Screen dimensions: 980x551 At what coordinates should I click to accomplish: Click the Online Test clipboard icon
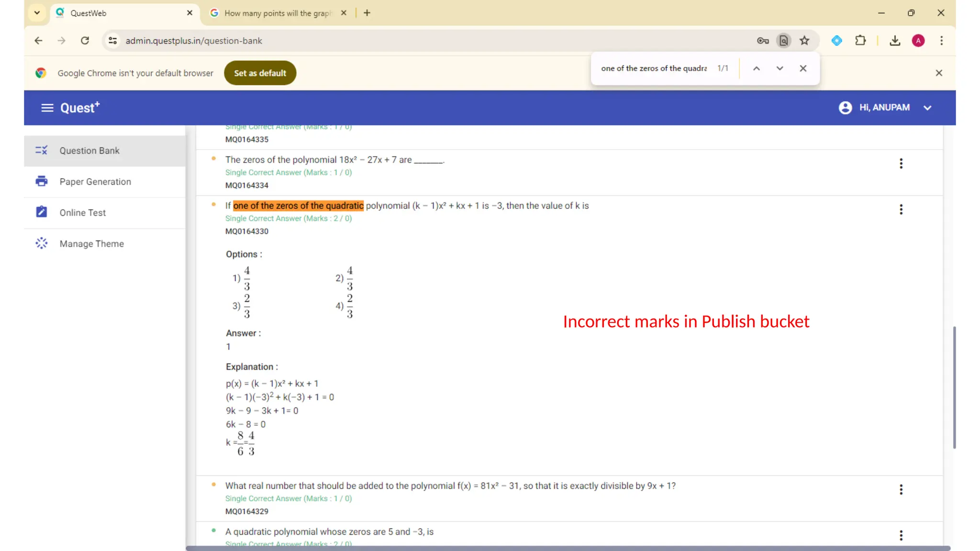[42, 212]
